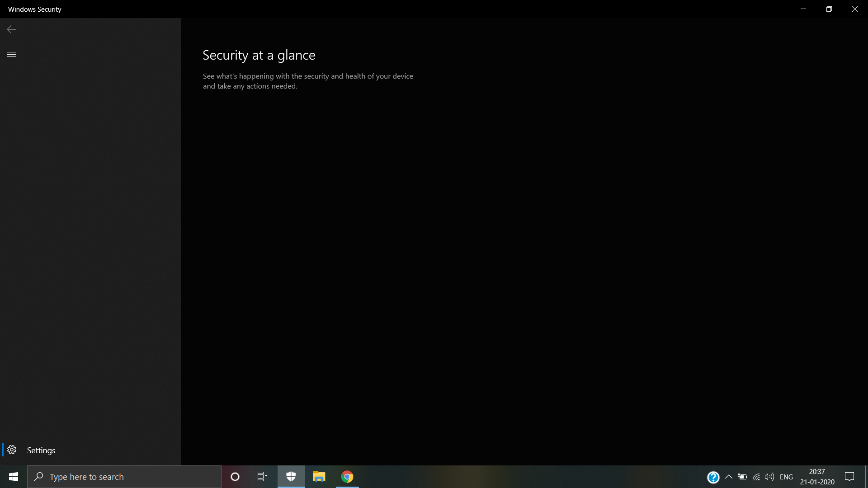
Task: Click the Get Help question mark tray icon
Action: coord(713,477)
